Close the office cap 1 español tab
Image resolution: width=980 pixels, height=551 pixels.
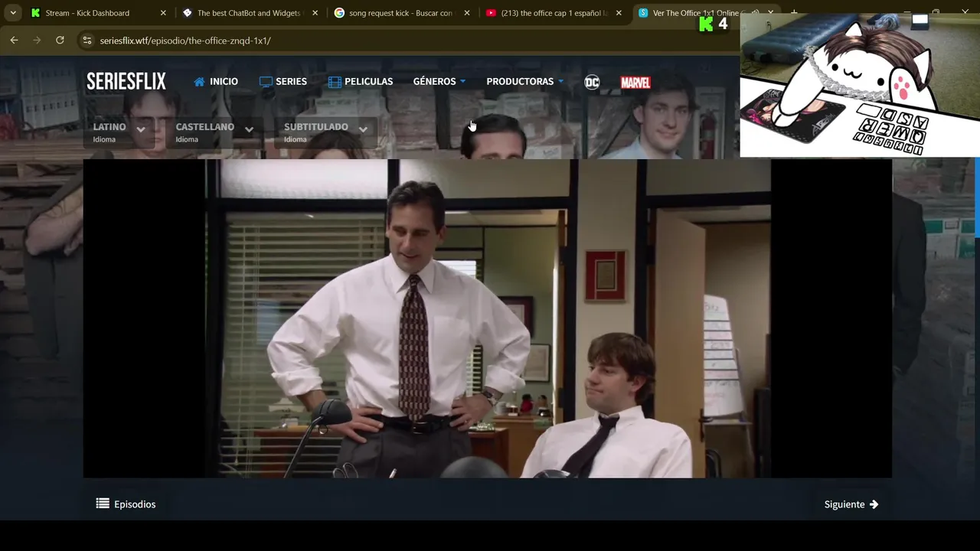click(619, 13)
